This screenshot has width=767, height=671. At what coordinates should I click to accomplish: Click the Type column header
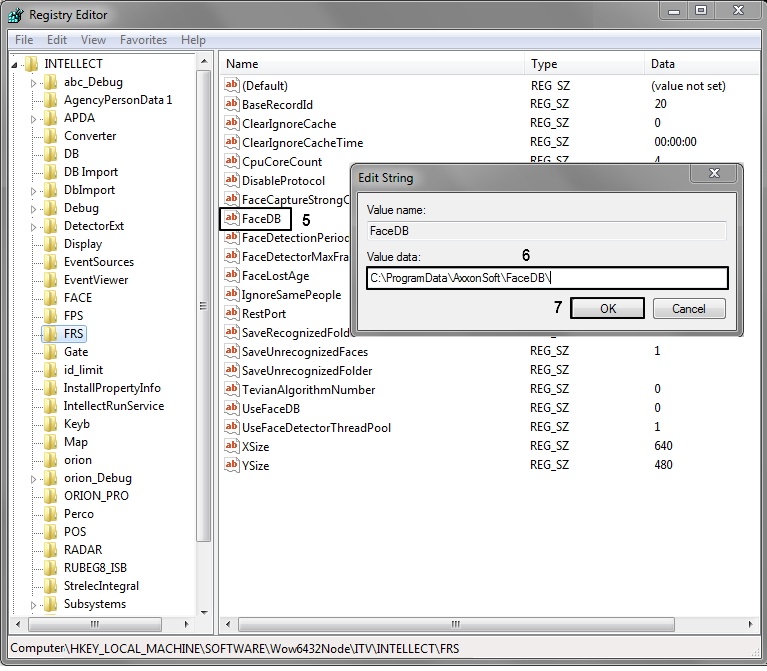(x=545, y=64)
